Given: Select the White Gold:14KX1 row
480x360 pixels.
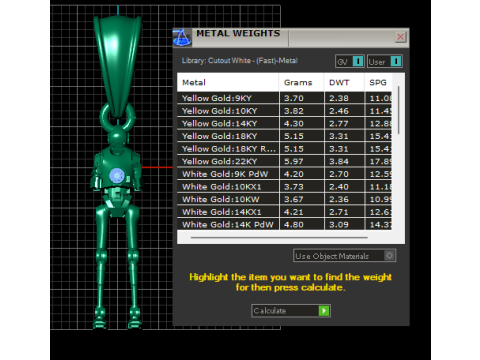Looking at the screenshot, I should [x=284, y=212].
